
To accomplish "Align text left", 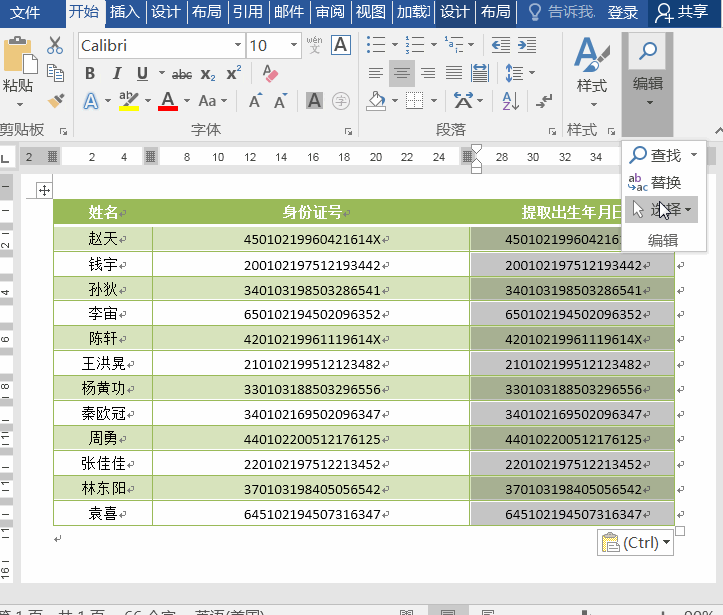I will click(x=376, y=73).
